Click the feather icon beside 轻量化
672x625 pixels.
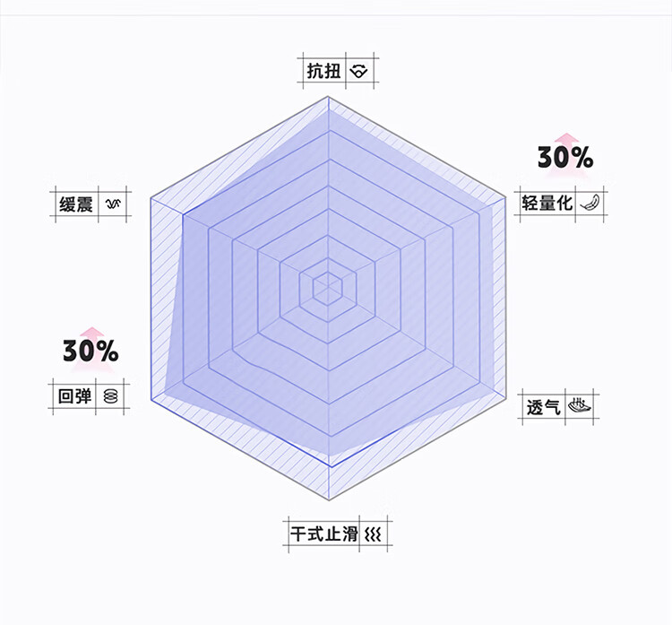pyautogui.click(x=590, y=203)
